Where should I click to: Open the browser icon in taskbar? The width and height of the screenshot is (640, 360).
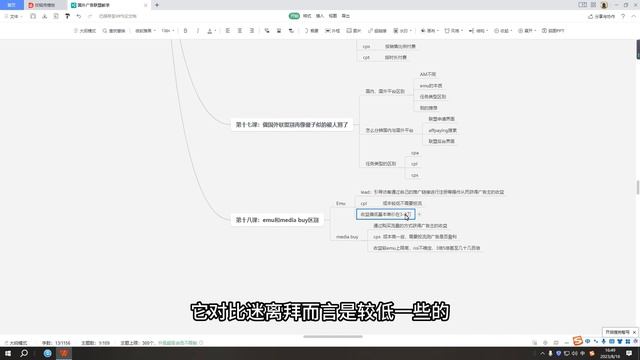pos(47,353)
